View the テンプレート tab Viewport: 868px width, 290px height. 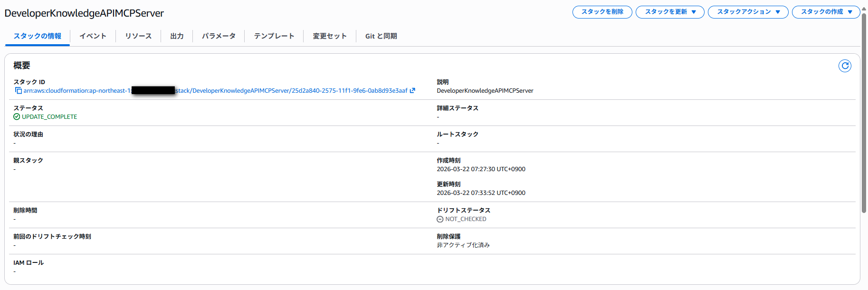pyautogui.click(x=274, y=36)
